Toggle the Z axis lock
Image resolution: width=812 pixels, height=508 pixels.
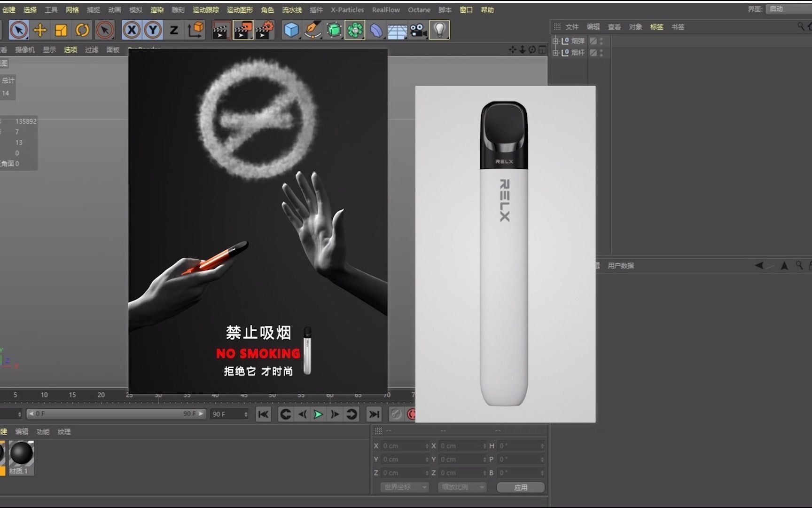(x=174, y=30)
